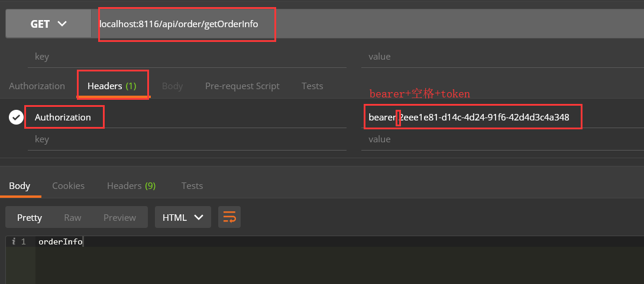Edit the Authorization header key

pyautogui.click(x=187, y=117)
